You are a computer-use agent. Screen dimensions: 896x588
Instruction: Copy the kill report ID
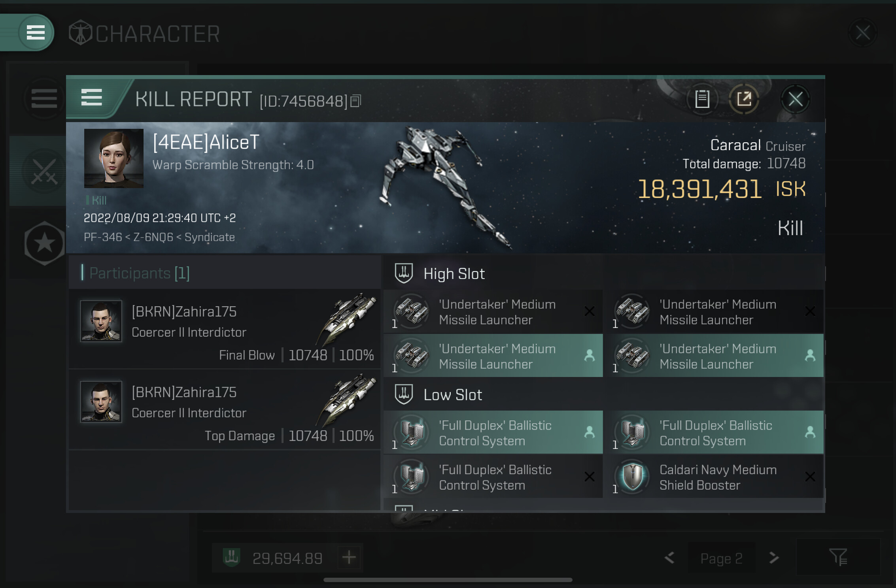[356, 101]
